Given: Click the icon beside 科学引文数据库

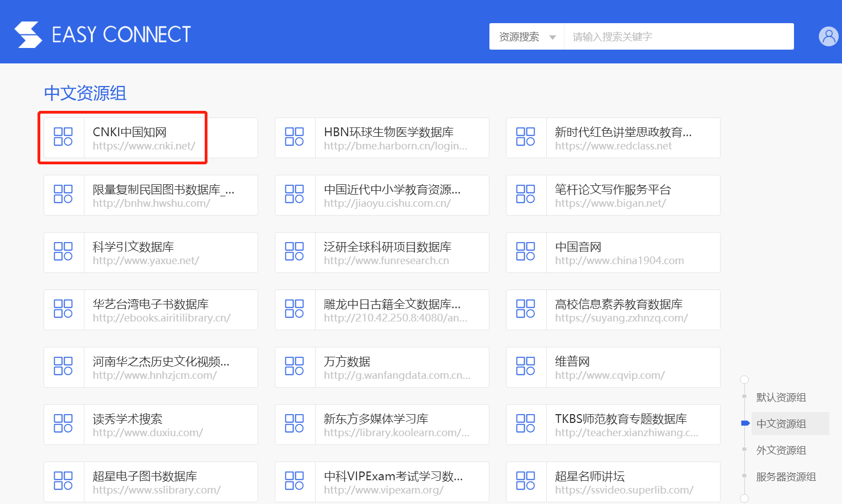Looking at the screenshot, I should point(63,251).
